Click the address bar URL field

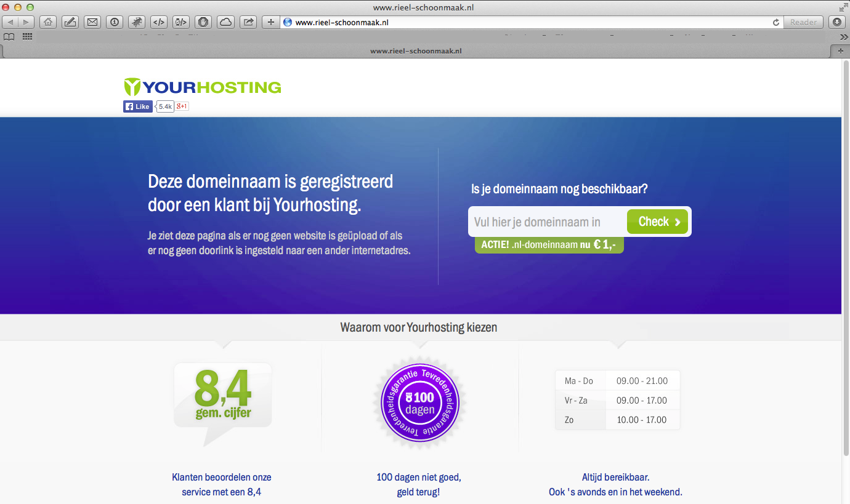pyautogui.click(x=532, y=22)
